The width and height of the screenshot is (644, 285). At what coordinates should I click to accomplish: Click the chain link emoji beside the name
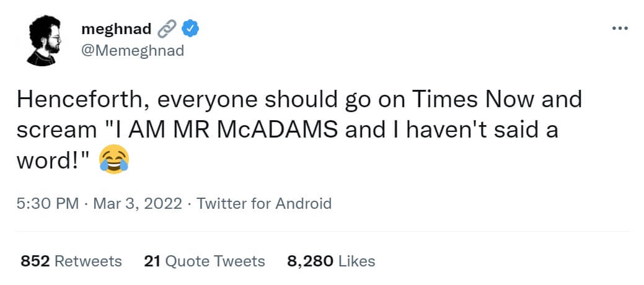click(166, 28)
